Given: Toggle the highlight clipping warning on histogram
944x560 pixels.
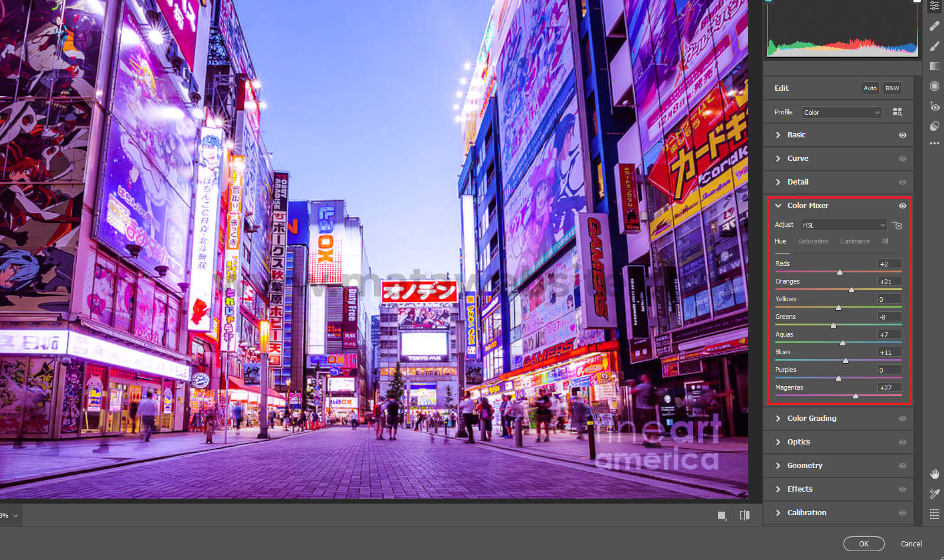Looking at the screenshot, I should coord(917,1).
